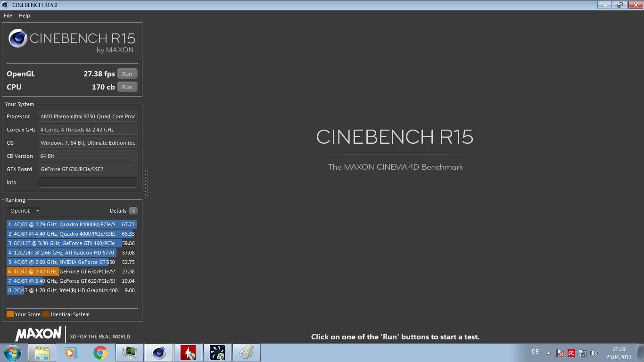Image resolution: width=644 pixels, height=362 pixels.
Task: Restore down the Cinebench window
Action: pos(619,5)
